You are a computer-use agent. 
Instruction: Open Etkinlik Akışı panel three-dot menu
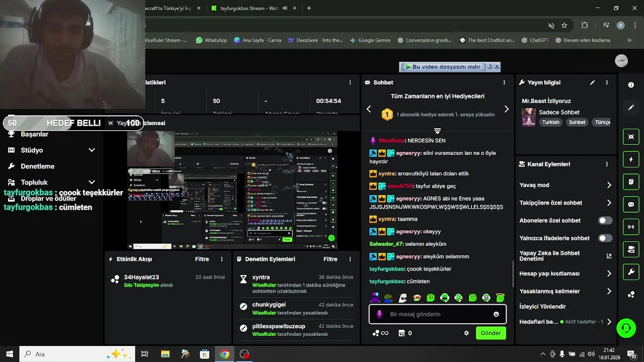click(222, 259)
